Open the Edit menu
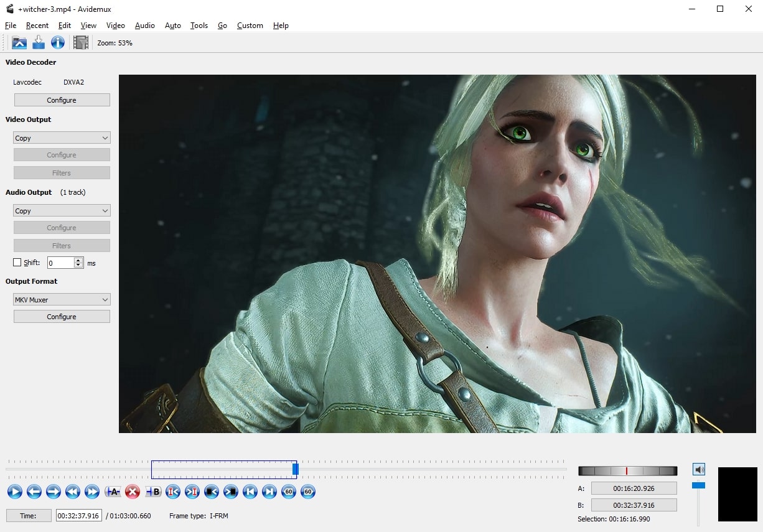The height and width of the screenshot is (532, 763). [65, 26]
